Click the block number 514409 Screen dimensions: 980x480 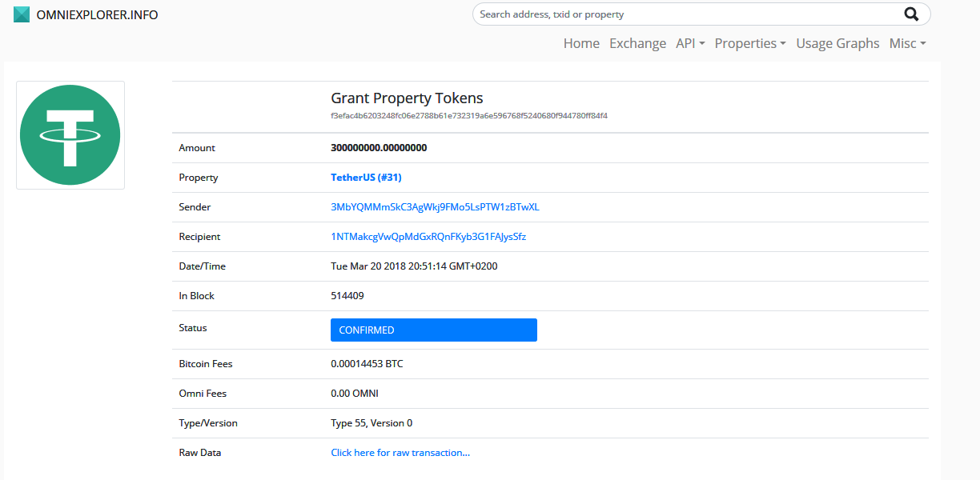[x=347, y=296]
